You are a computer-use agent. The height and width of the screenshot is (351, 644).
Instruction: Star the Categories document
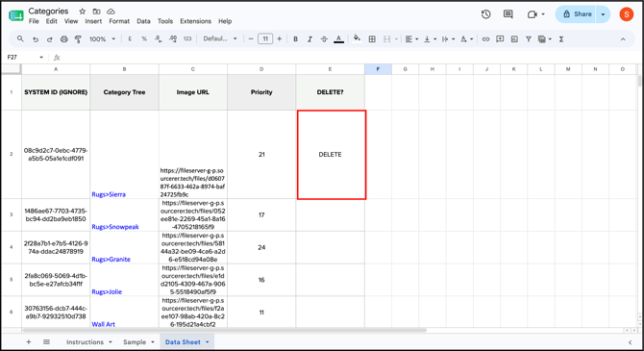[x=82, y=12]
